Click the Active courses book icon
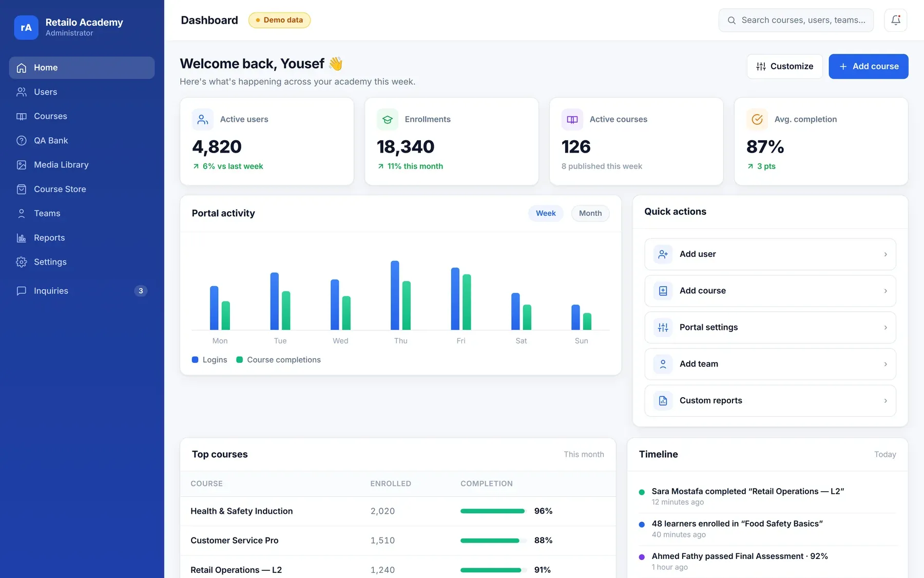The height and width of the screenshot is (578, 924). [x=572, y=119]
